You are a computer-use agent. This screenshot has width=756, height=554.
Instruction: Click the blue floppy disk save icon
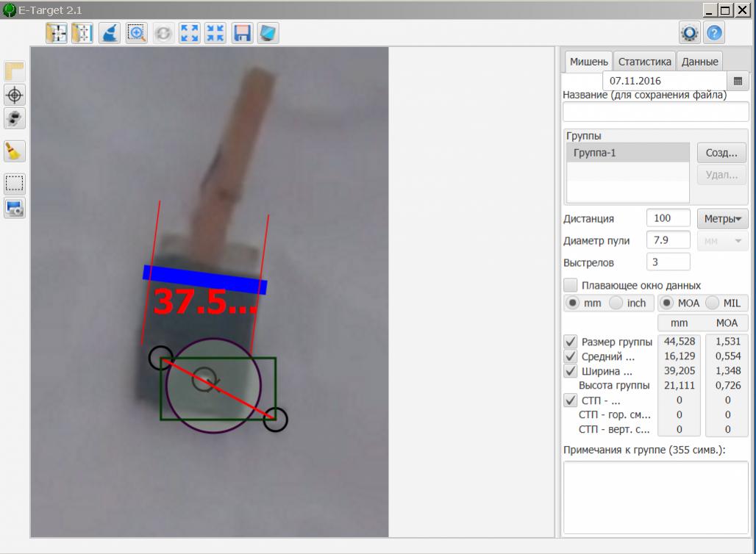pos(242,33)
